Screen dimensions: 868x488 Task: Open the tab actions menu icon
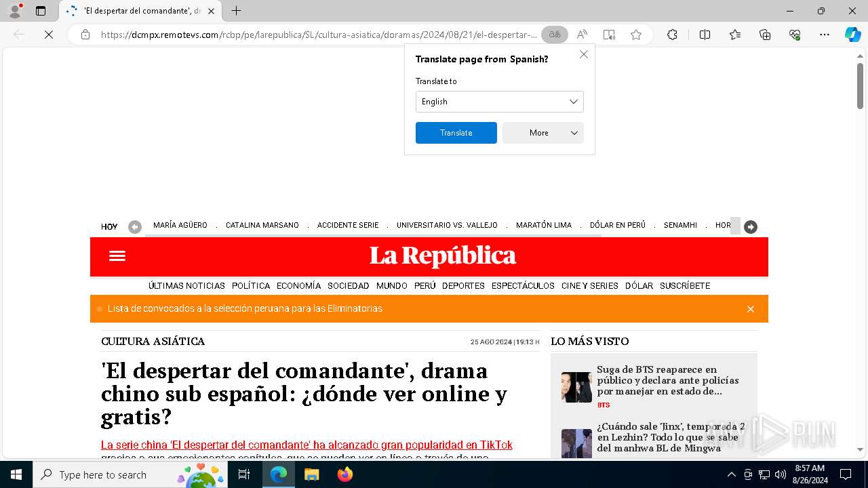41,11
